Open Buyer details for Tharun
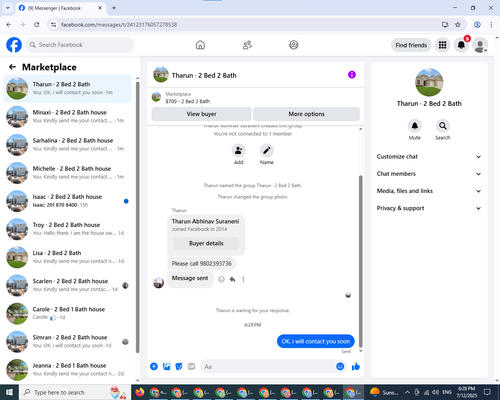 click(206, 243)
